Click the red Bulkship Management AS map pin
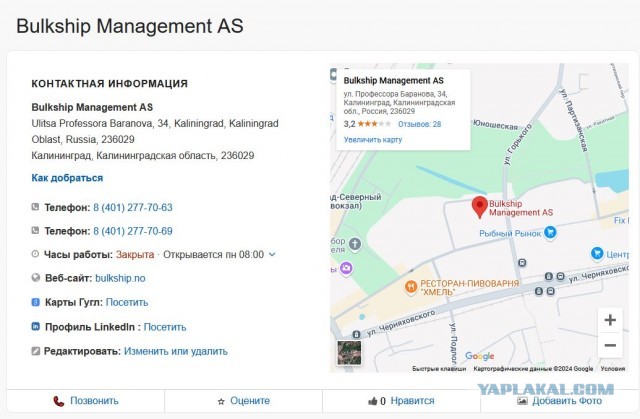The height and width of the screenshot is (419, 640). coord(480,207)
